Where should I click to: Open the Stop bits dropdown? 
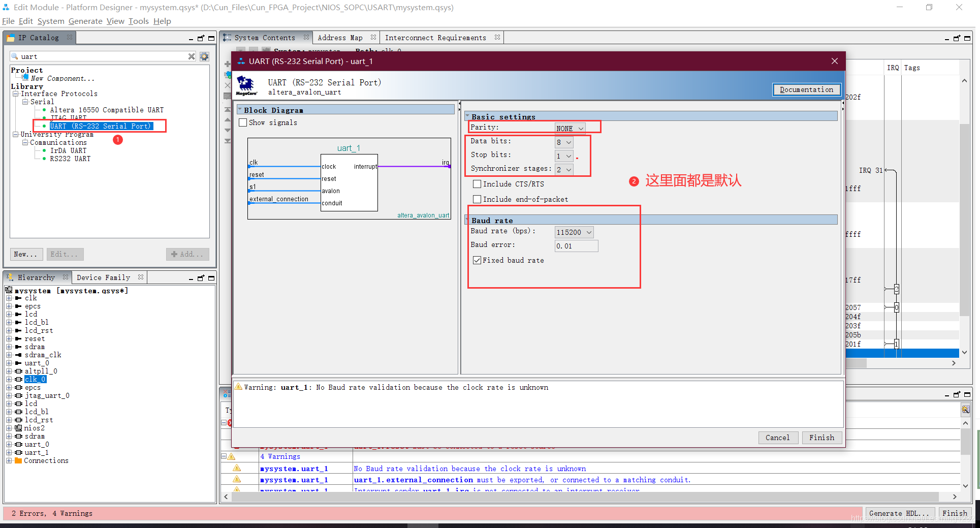pos(564,156)
